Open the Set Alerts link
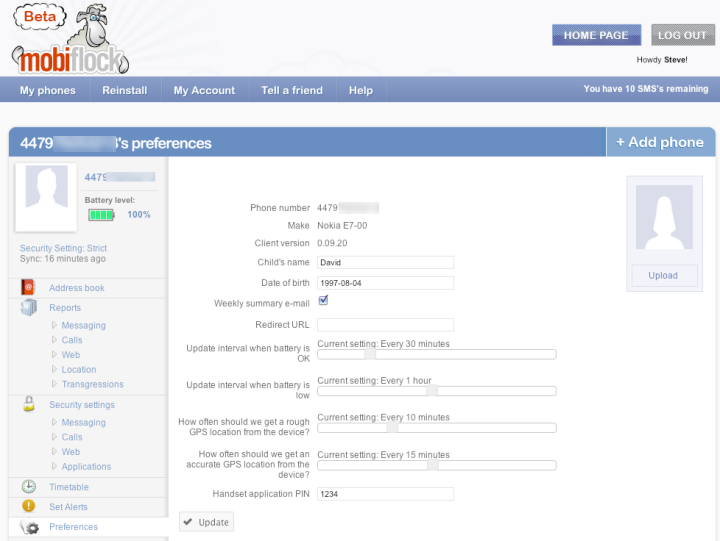 pyautogui.click(x=68, y=507)
